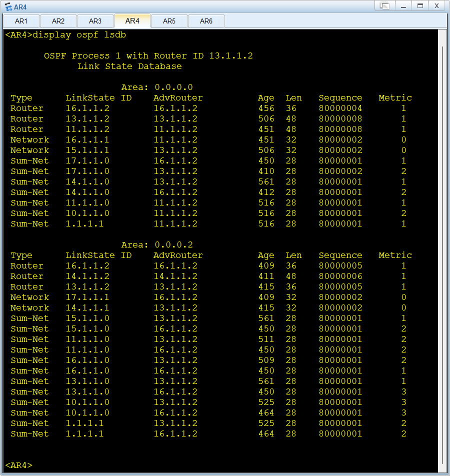Viewport: 450px width, 476px height.
Task: Click the Router ID 13.1.1.2 header text
Action: pos(203,56)
